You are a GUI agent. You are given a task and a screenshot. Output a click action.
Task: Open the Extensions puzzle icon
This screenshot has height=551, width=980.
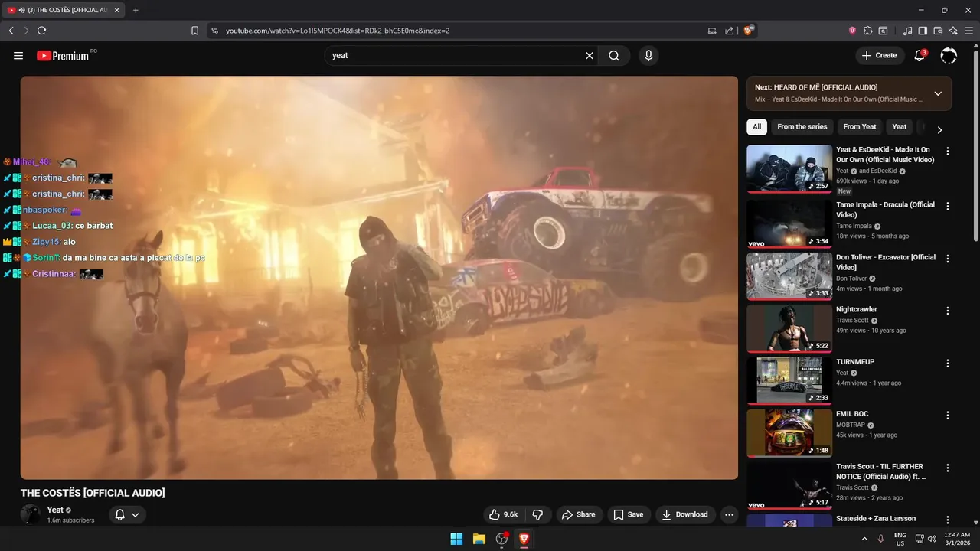click(867, 31)
